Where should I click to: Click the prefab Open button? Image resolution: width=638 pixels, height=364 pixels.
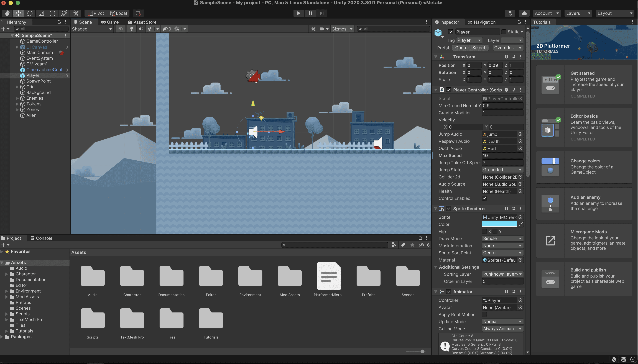tap(460, 47)
